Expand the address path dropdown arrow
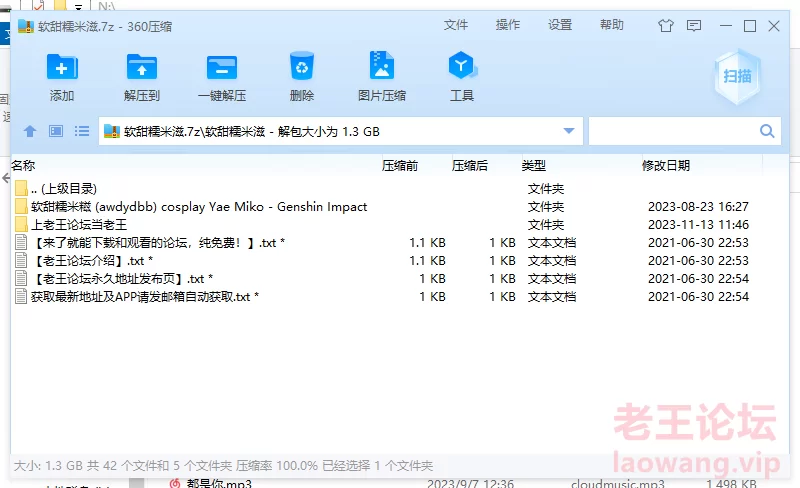 569,131
